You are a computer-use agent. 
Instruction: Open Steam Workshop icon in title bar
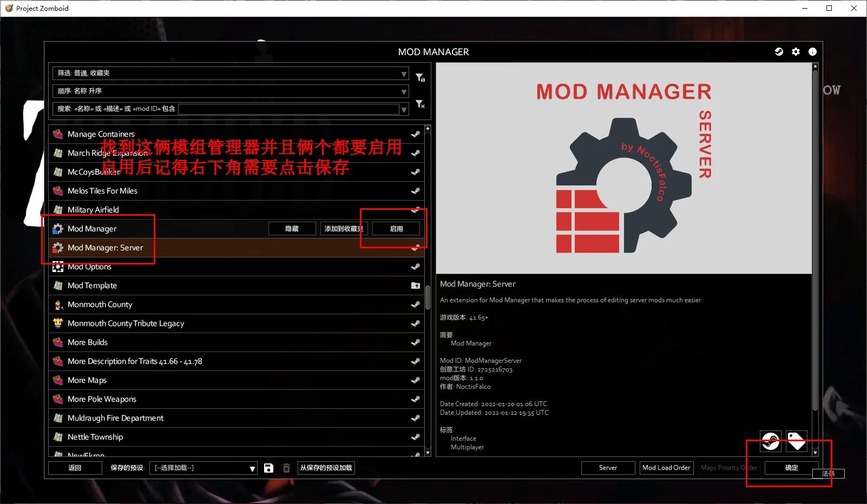coord(779,52)
